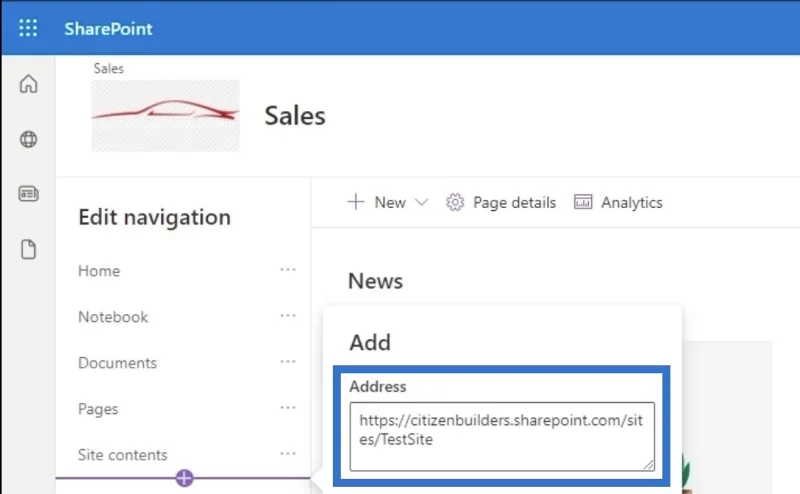Select Site contents in Edit navigation

point(122,455)
